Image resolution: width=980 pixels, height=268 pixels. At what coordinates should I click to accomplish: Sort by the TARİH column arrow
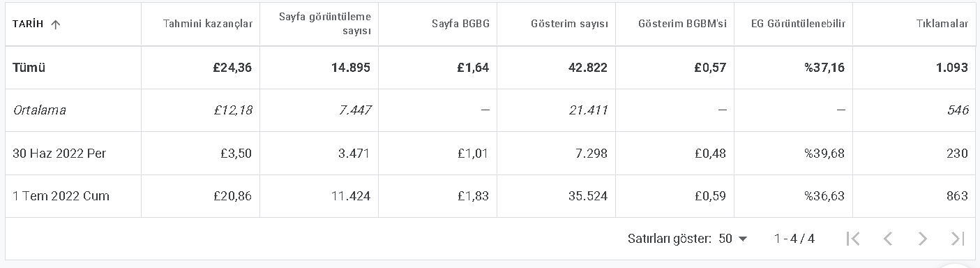pos(56,24)
